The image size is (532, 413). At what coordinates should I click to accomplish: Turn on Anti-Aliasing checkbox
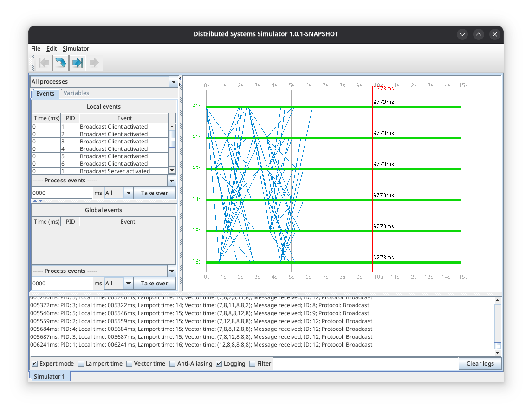tap(173, 364)
